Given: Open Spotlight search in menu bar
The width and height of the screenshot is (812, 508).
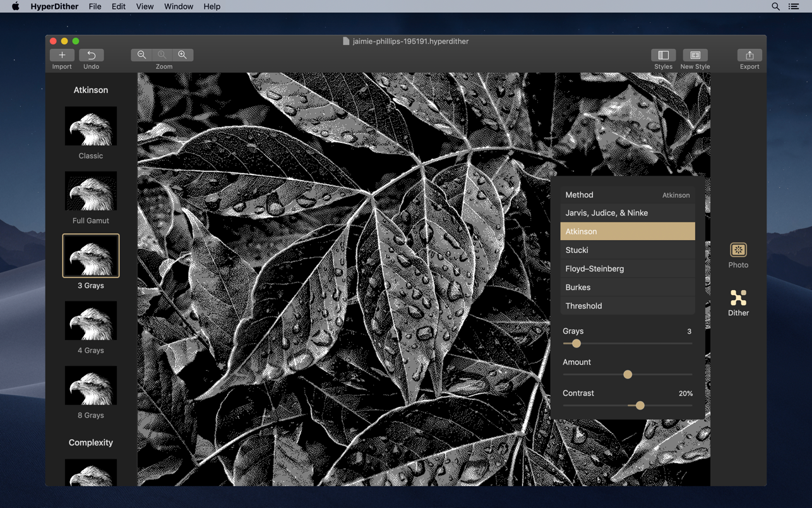Looking at the screenshot, I should coord(775,6).
